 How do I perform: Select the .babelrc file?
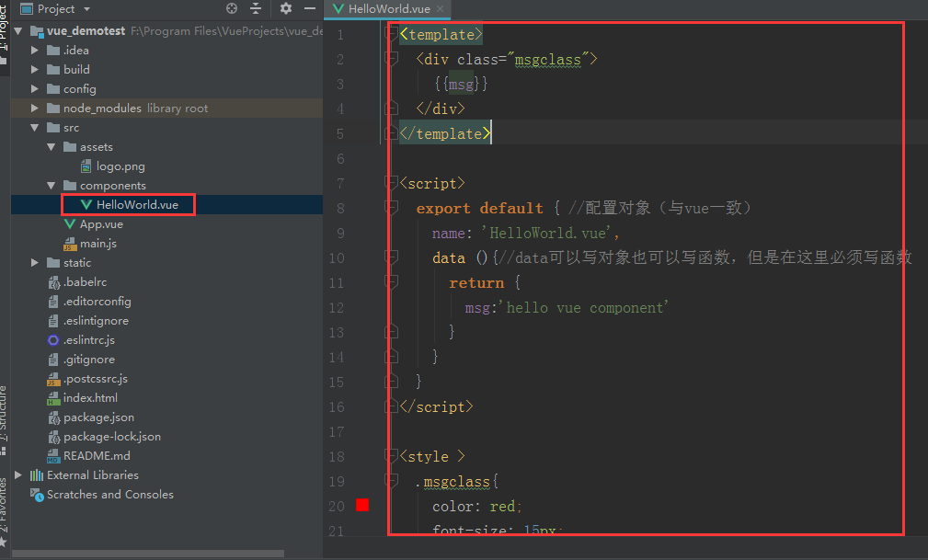tap(85, 281)
